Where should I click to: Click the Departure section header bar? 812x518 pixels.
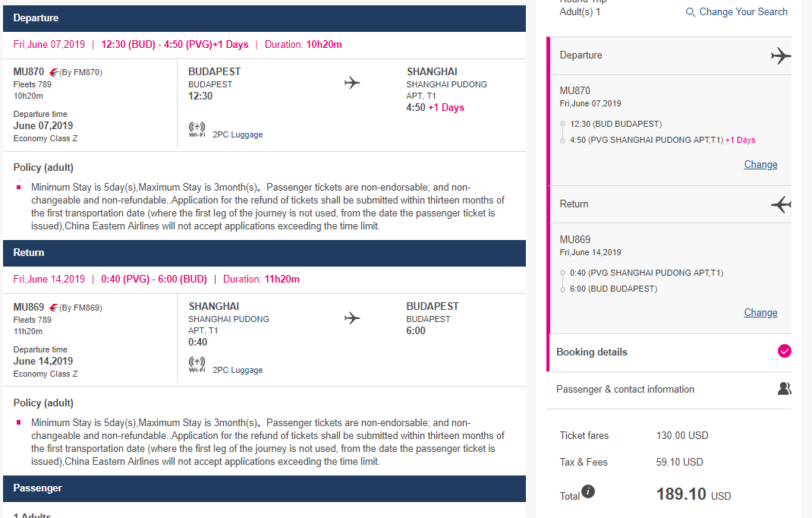click(x=264, y=17)
